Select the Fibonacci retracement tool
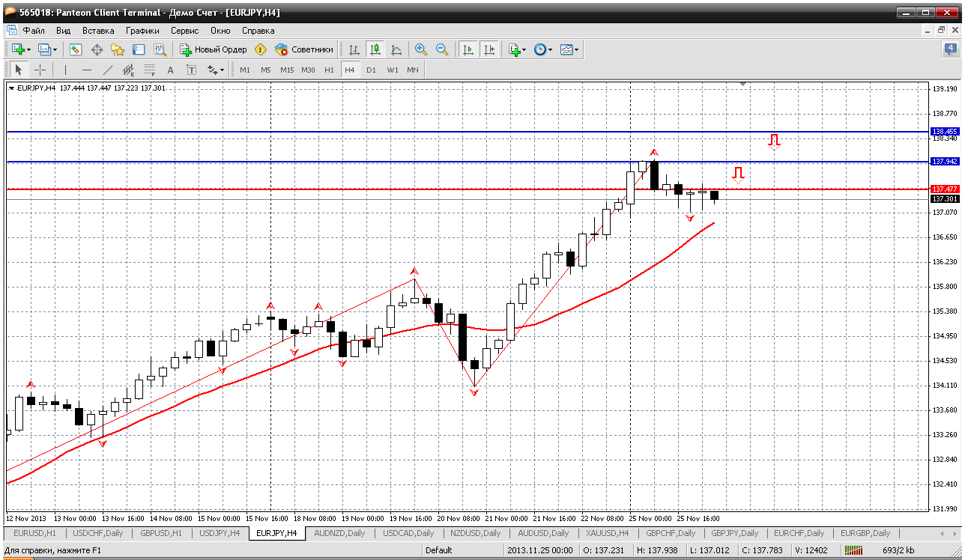 point(150,70)
